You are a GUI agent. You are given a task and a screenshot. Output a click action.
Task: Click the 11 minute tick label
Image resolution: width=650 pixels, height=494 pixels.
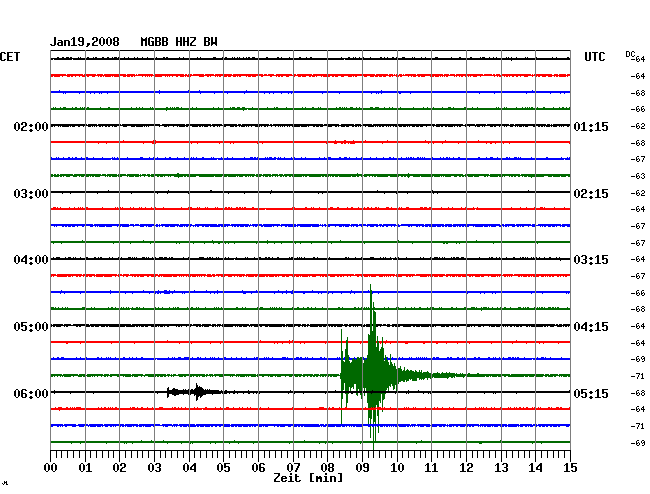click(432, 467)
